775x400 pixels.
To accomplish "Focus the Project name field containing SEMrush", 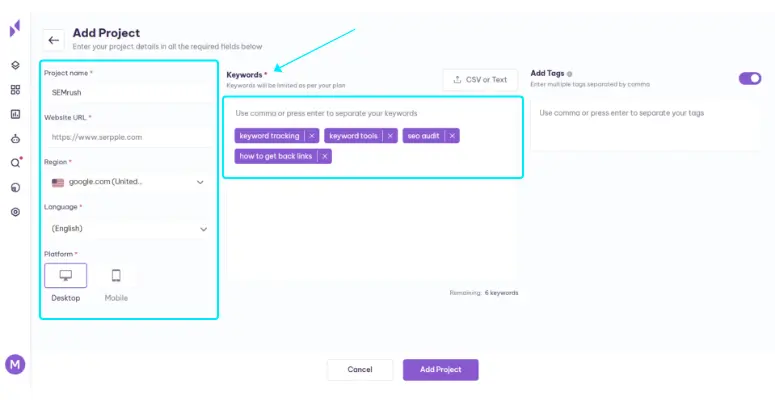I will coord(129,92).
